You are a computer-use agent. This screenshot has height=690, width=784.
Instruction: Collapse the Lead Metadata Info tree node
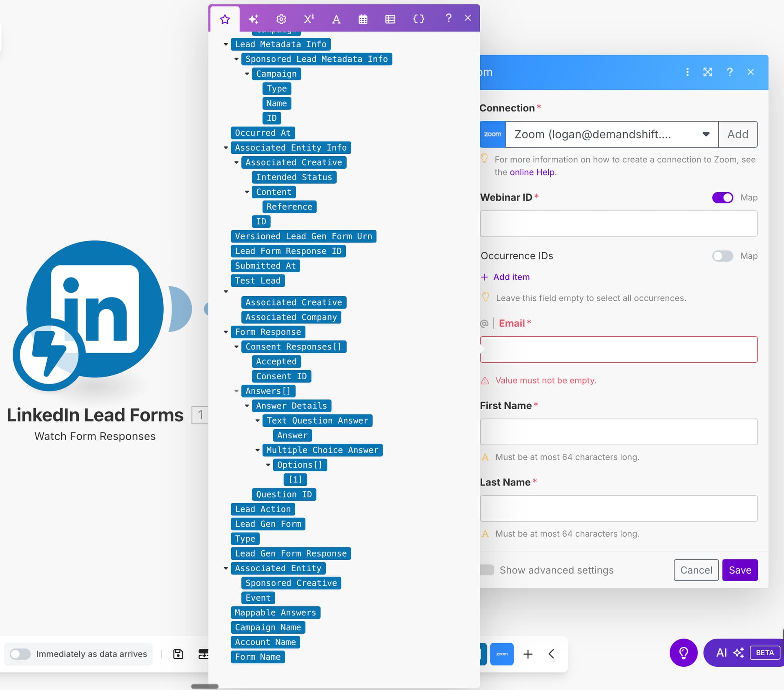[226, 44]
